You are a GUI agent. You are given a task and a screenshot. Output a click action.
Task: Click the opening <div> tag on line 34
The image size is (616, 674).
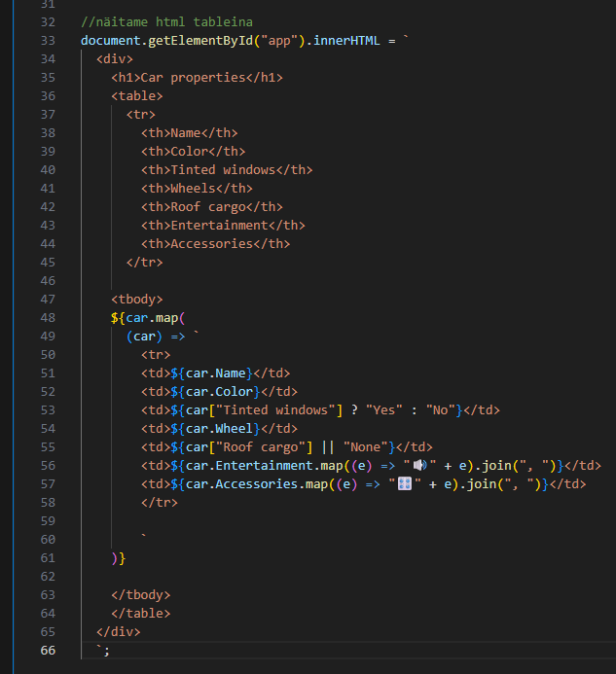115,59
